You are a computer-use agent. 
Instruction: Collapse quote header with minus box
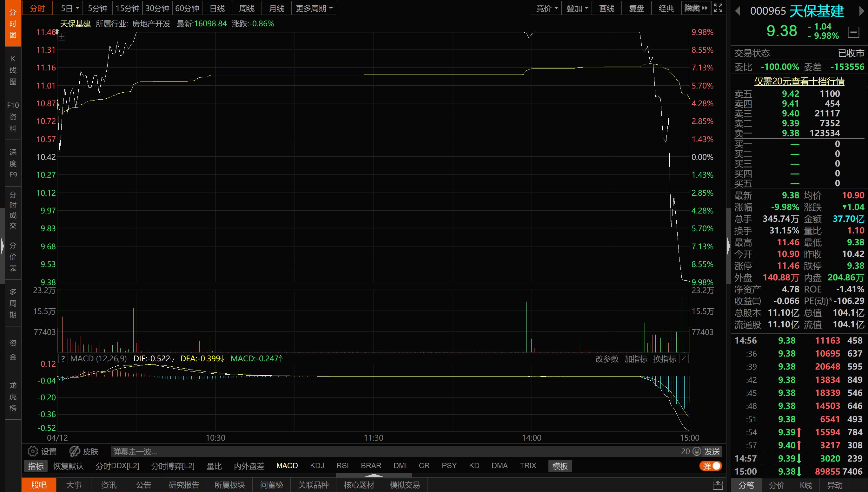point(853,32)
